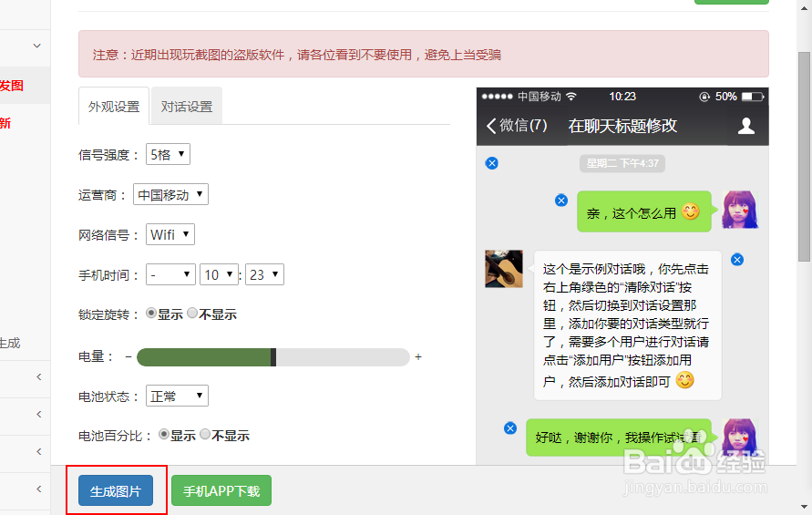
Task: Switch to the 对话设置 tab
Action: point(187,107)
